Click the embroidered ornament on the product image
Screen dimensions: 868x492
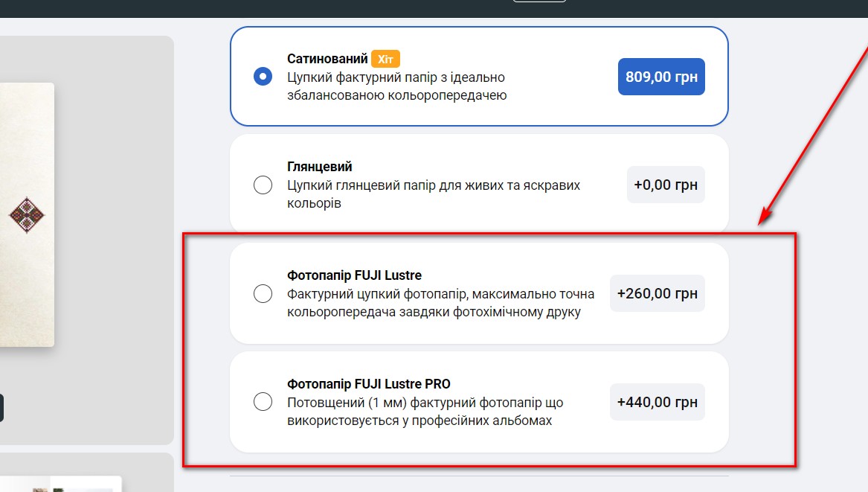(27, 216)
